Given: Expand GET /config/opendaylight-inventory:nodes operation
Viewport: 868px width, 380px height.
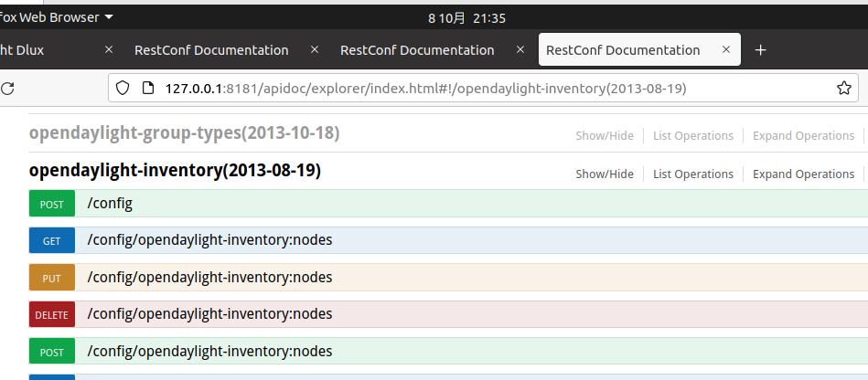Looking at the screenshot, I should tap(209, 240).
